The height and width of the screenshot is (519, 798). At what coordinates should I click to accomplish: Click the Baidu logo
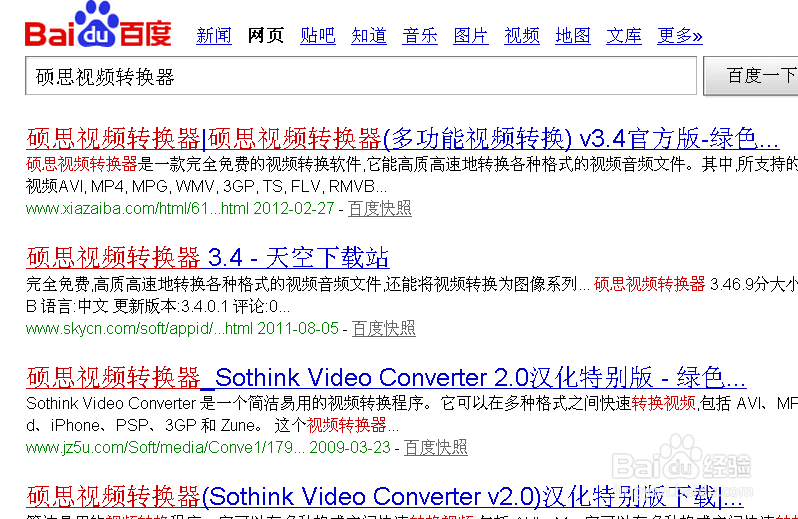(x=98, y=25)
